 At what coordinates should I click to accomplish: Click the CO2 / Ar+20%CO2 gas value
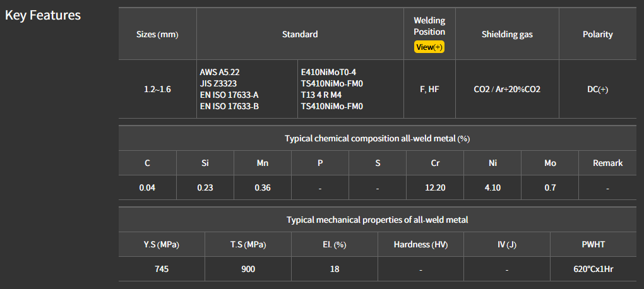click(507, 89)
